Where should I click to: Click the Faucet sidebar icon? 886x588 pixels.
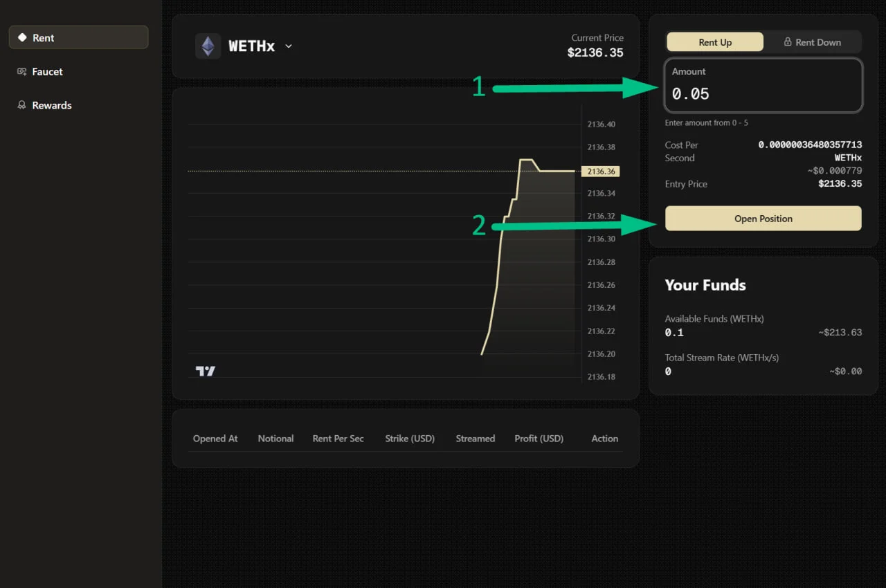[x=22, y=71]
